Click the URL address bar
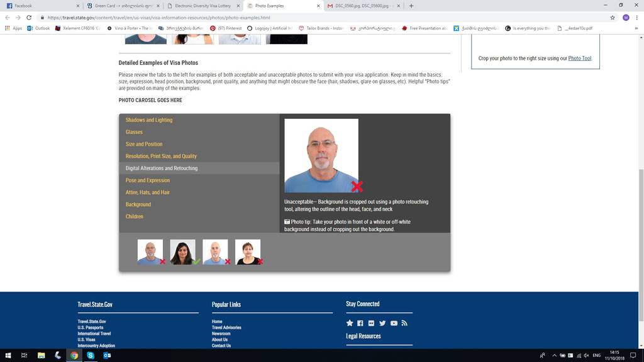 tap(320, 18)
